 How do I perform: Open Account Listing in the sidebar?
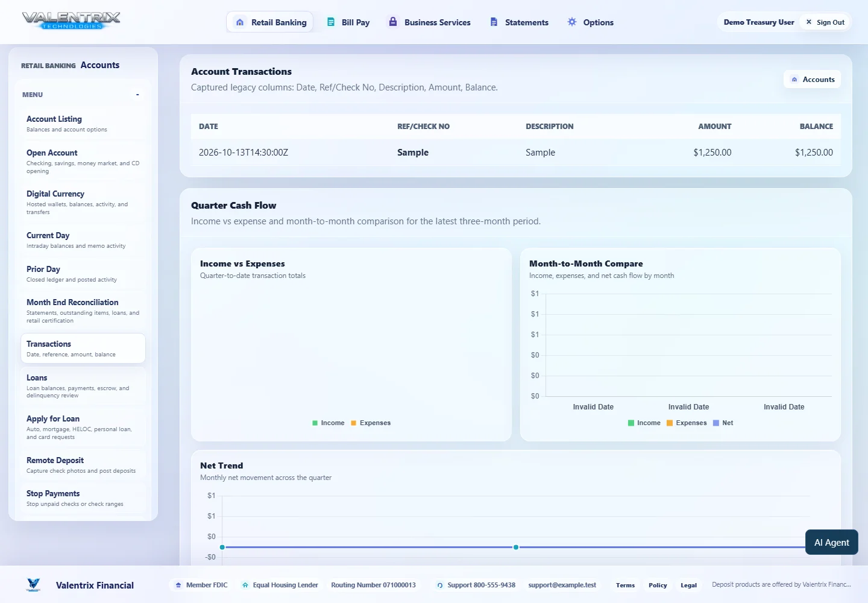83,124
